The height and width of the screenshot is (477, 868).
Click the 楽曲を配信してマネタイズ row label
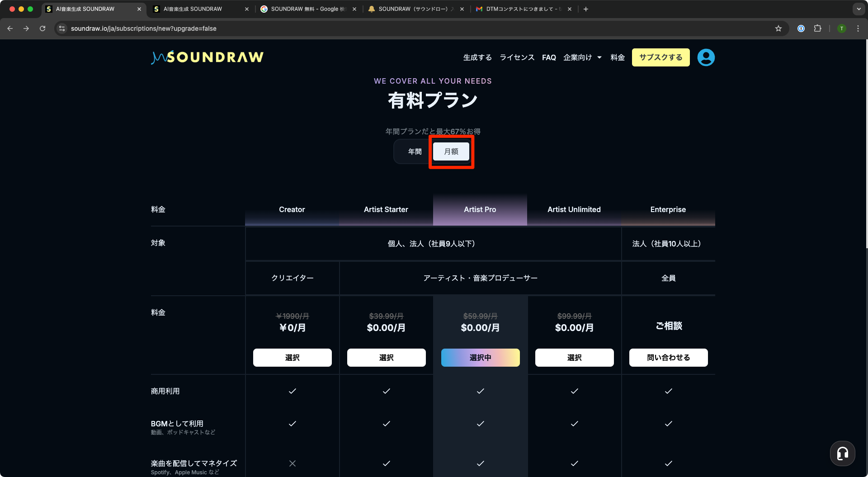coord(194,463)
